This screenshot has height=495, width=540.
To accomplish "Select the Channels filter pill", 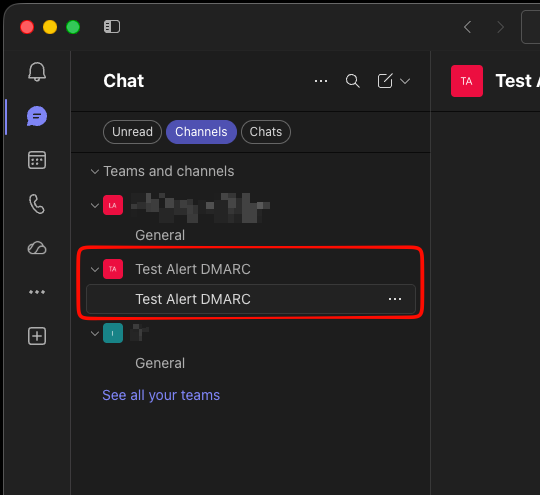I will click(x=201, y=132).
